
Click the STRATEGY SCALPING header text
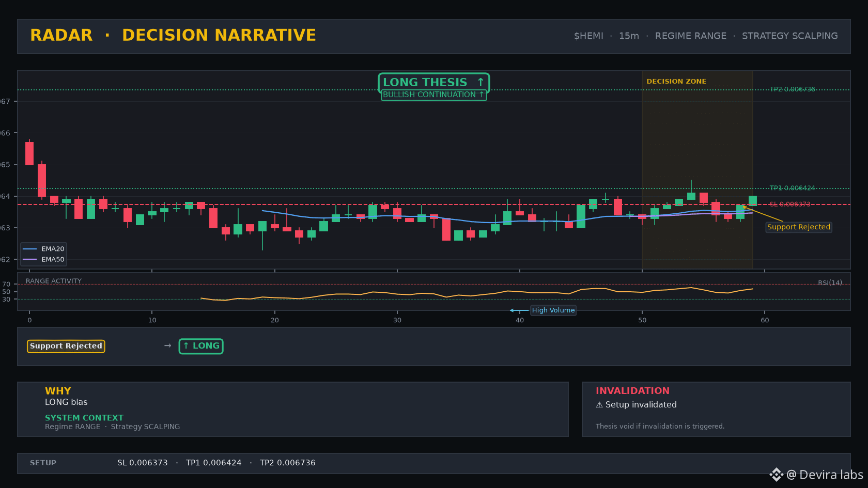pos(790,36)
